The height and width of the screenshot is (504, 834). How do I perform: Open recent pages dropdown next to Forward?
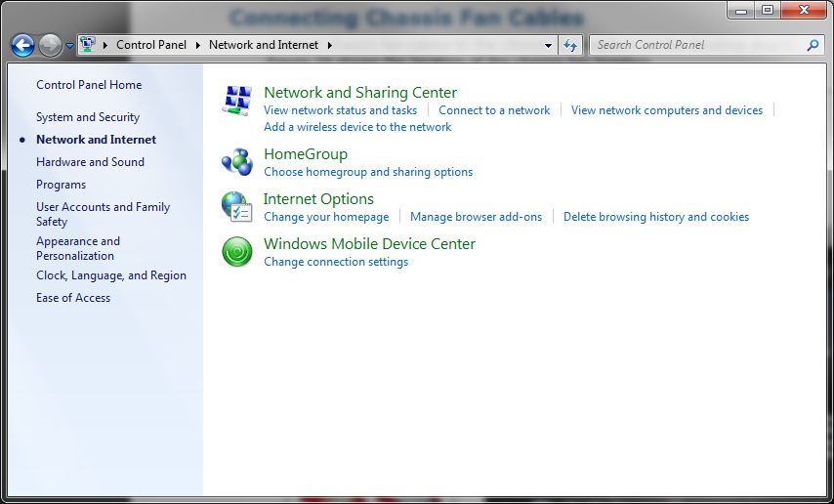click(x=69, y=46)
